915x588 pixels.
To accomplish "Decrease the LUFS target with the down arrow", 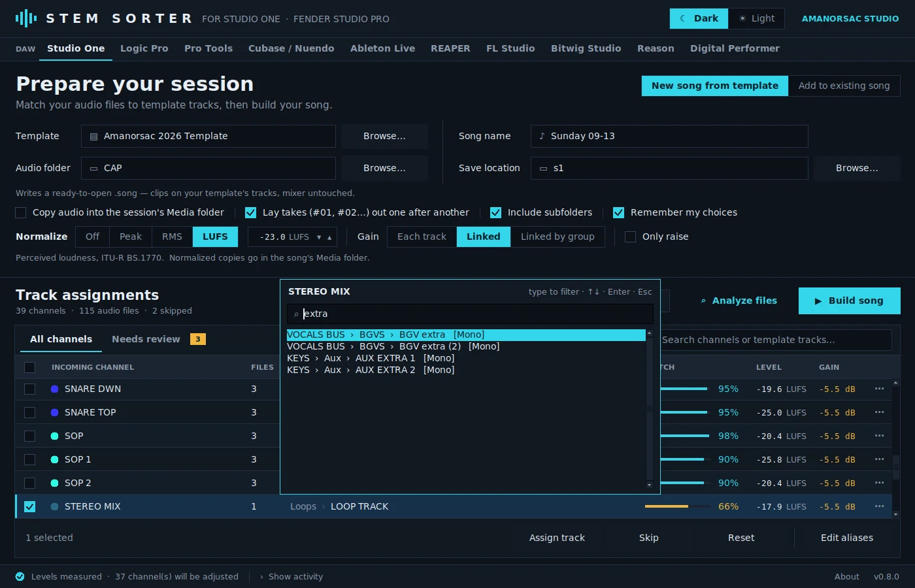I will [319, 237].
